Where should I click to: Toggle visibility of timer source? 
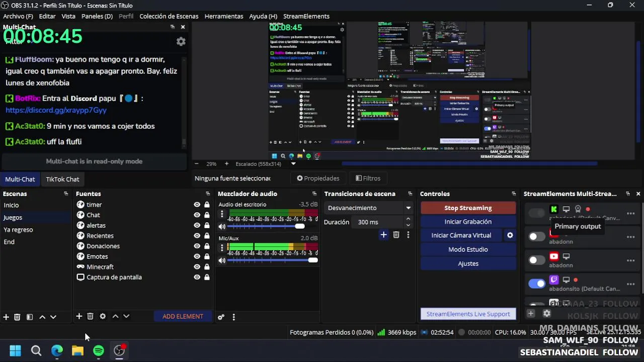(197, 205)
